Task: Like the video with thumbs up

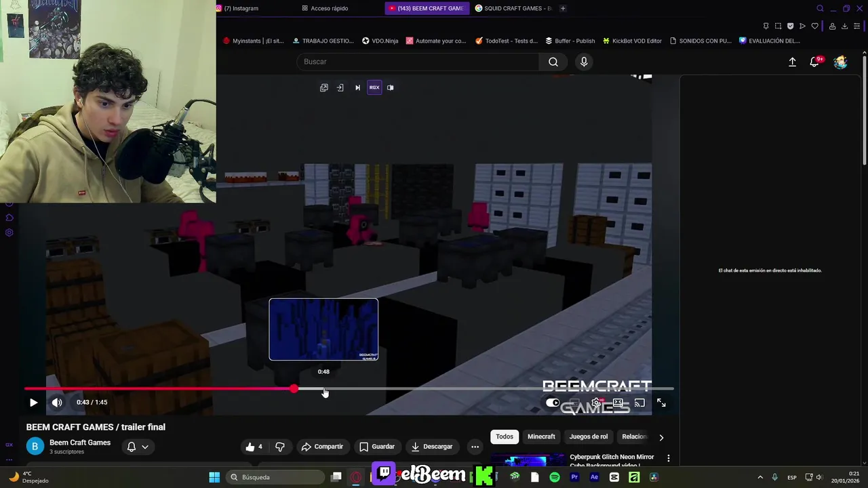Action: tap(254, 447)
